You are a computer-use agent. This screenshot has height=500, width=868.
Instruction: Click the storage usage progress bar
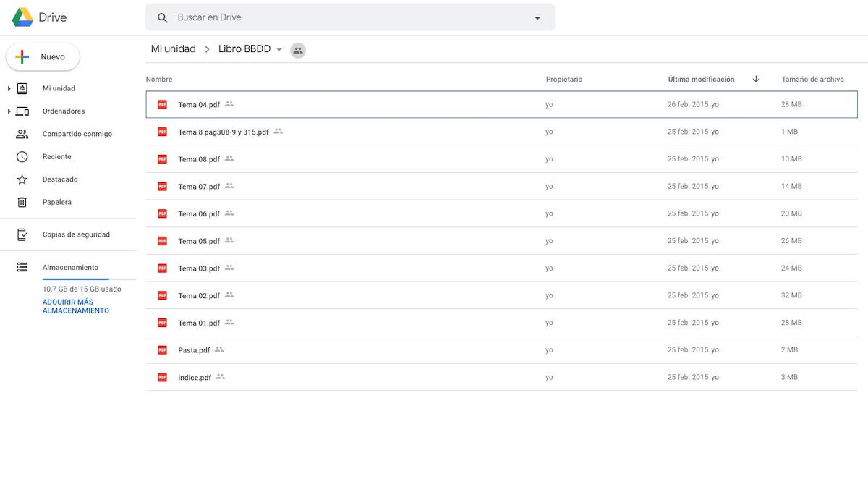88,279
